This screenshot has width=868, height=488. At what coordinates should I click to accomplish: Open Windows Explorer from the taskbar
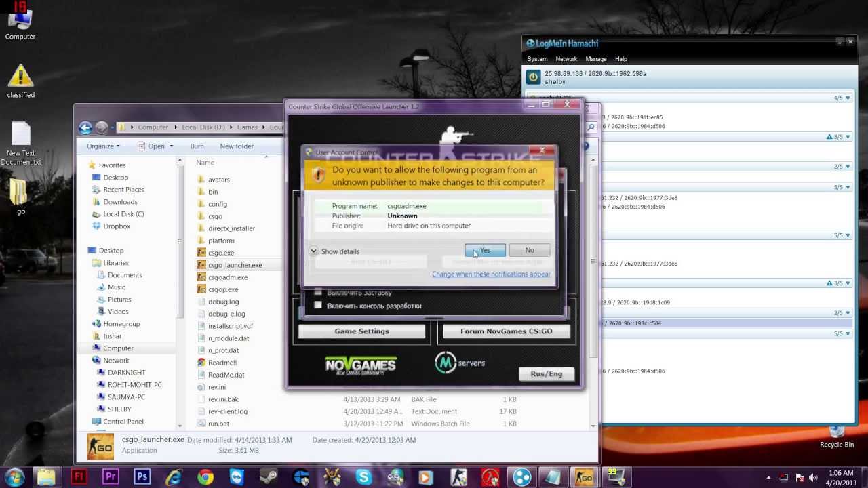(46, 476)
